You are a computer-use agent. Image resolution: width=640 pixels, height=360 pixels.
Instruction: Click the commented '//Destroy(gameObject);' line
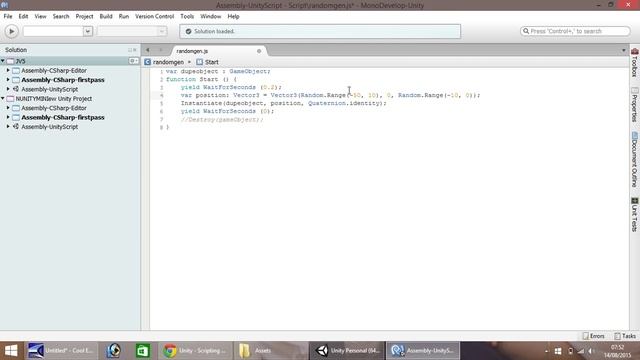point(222,119)
